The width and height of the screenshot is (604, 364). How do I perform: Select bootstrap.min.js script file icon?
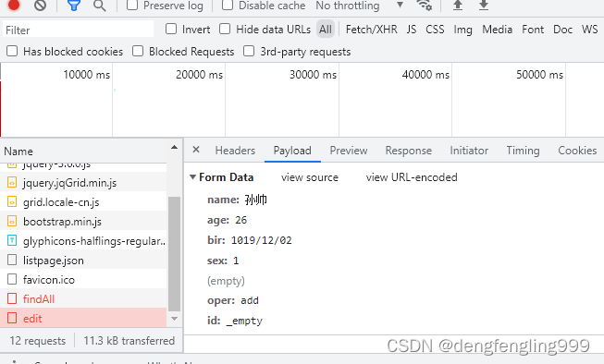[12, 221]
